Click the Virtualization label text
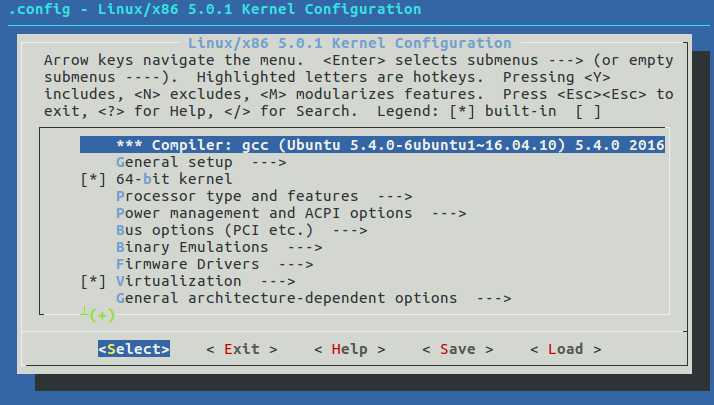The image size is (714, 405). (x=179, y=281)
